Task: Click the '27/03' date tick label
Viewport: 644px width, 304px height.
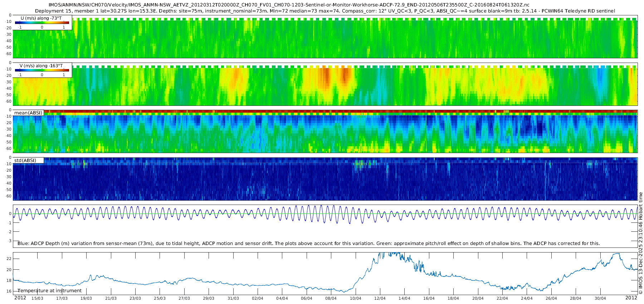Action: pos(184,298)
